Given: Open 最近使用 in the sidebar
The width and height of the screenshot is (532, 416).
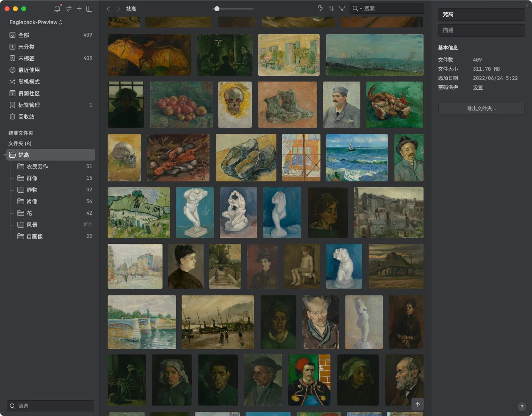Looking at the screenshot, I should [51, 70].
